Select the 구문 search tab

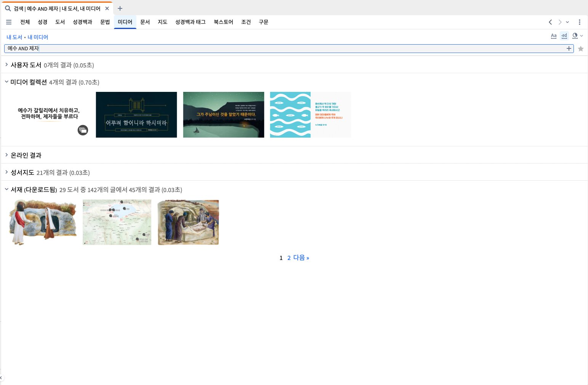[264, 22]
